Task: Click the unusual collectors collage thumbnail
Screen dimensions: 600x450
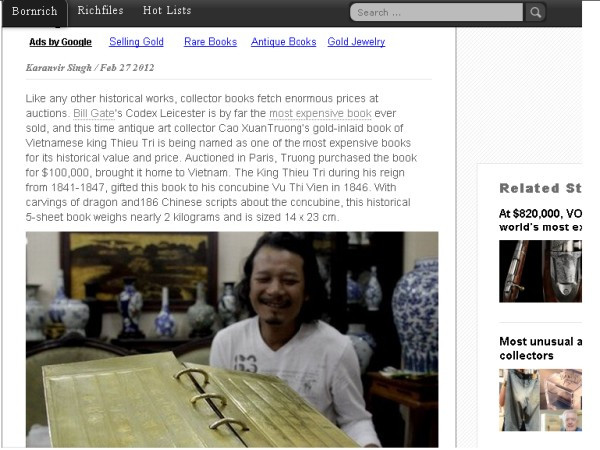Action: pyautogui.click(x=540, y=400)
